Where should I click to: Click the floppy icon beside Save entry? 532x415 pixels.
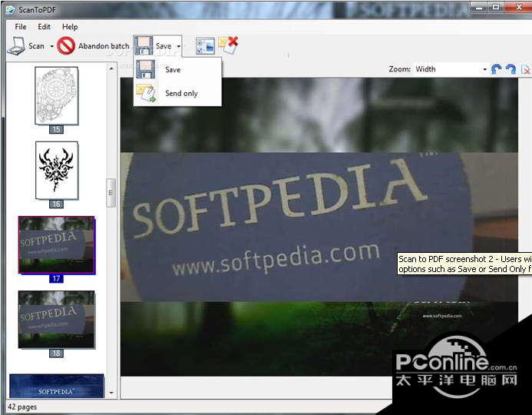(146, 69)
